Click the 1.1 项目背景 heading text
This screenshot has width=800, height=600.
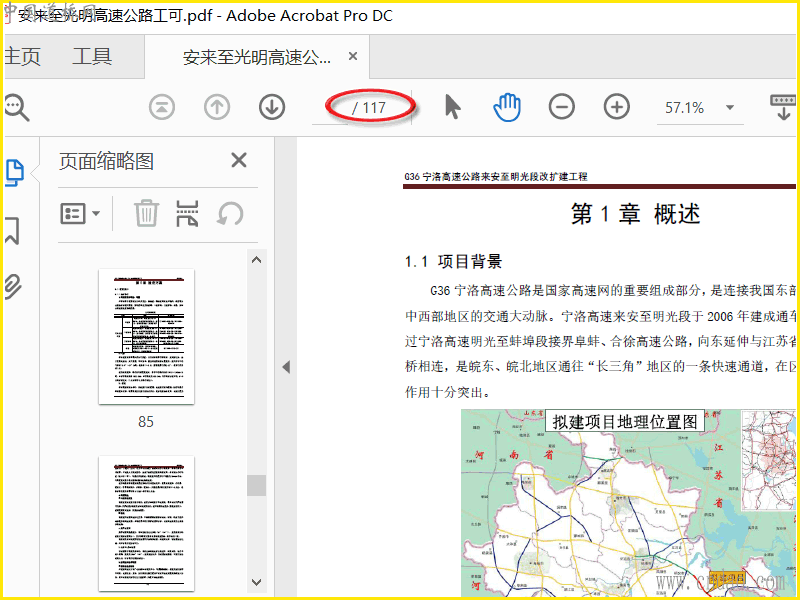454,262
